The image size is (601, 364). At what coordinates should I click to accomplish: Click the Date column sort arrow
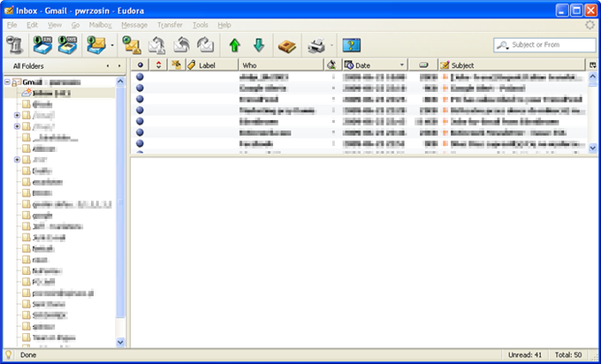(x=401, y=65)
